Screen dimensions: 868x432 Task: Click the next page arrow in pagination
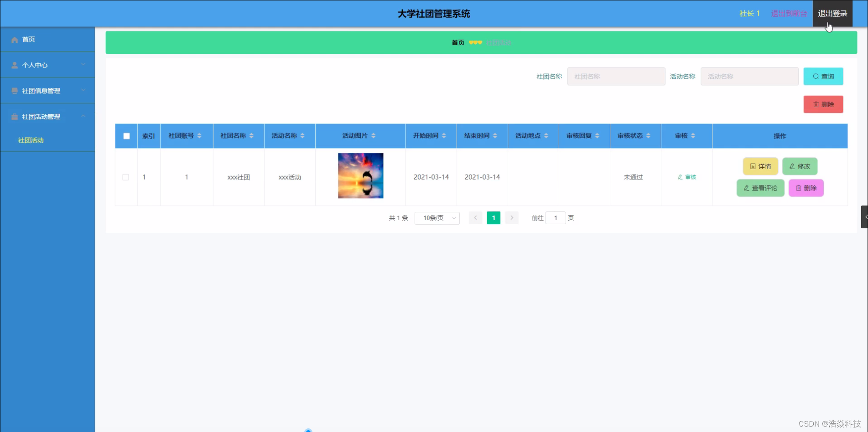tap(512, 218)
